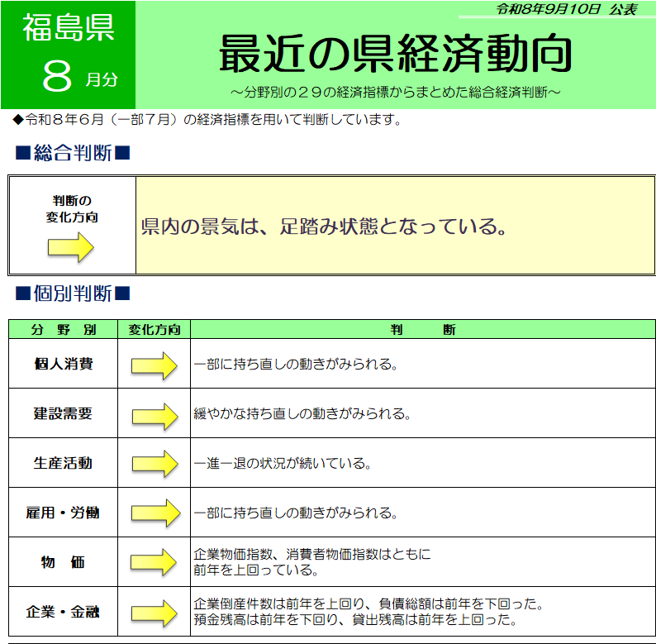The image size is (656, 644).
Task: Click the 個人消費 judgment 一部に持ち直しの動きがみられる。
Action: [296, 364]
